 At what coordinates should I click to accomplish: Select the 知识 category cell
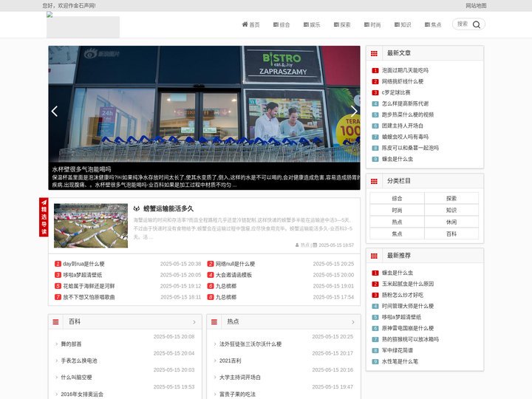coord(451,211)
